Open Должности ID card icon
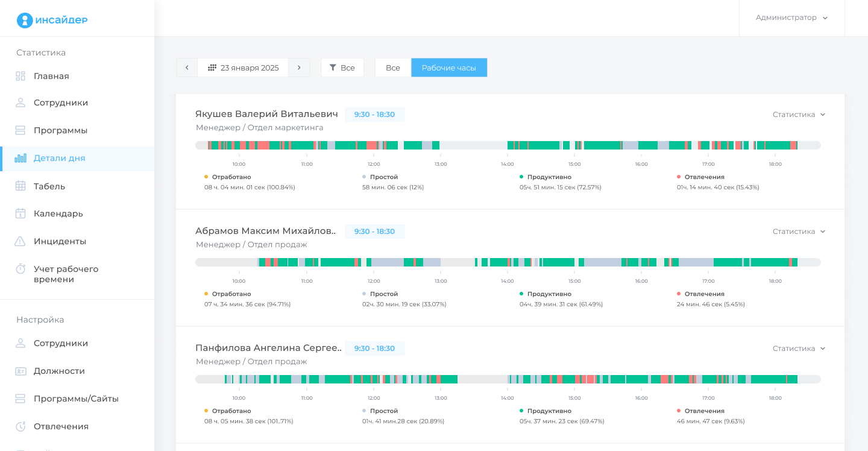Screen dimensions: 868x451 pyautogui.click(x=20, y=371)
